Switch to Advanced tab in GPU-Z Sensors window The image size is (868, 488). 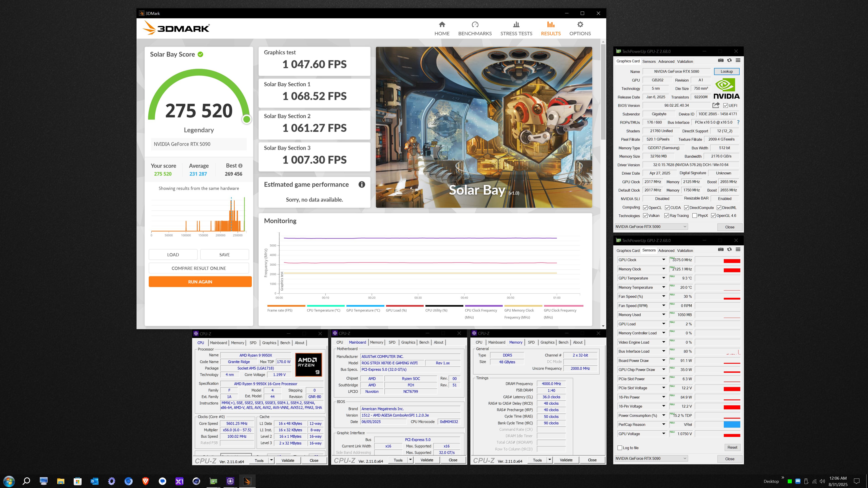(x=666, y=250)
